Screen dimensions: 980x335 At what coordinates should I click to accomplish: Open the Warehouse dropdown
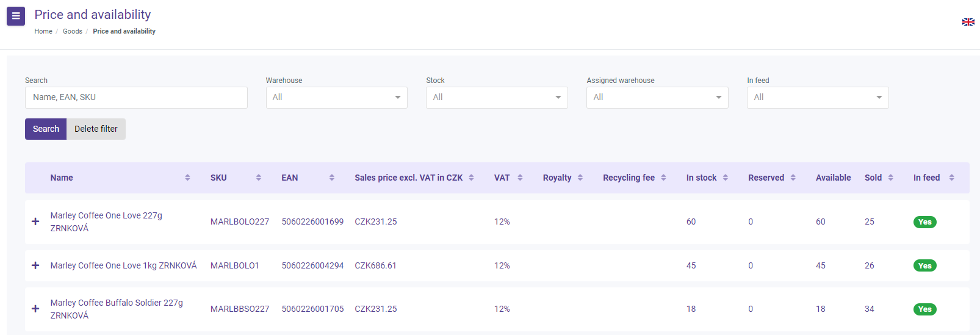tap(336, 98)
